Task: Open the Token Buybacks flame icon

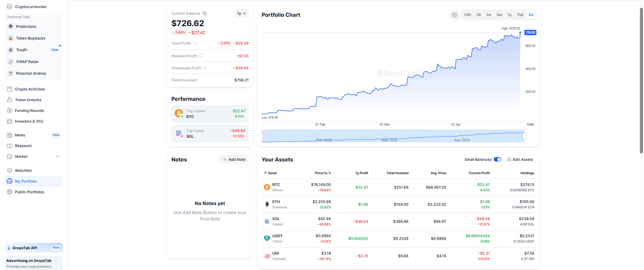Action: [11, 38]
